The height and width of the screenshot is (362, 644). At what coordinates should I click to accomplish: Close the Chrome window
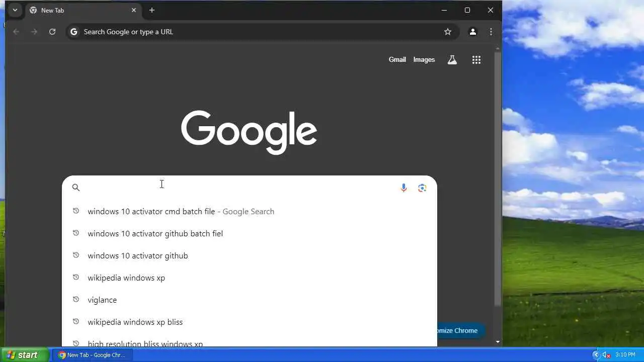[491, 10]
